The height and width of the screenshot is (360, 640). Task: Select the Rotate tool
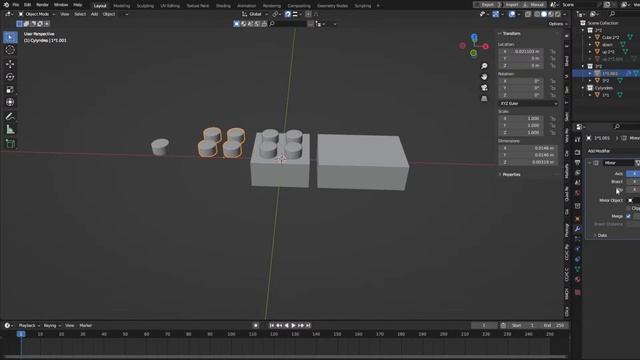tap(10, 77)
